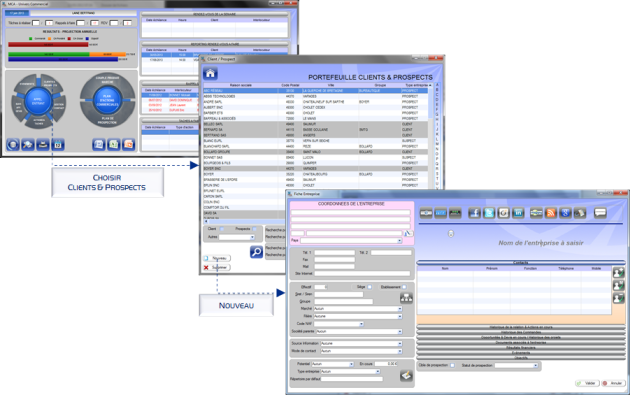Image resolution: width=630 pixels, height=395 pixels.
Task: Click the Nouveau button in Client / Prospect
Action: pyautogui.click(x=217, y=258)
